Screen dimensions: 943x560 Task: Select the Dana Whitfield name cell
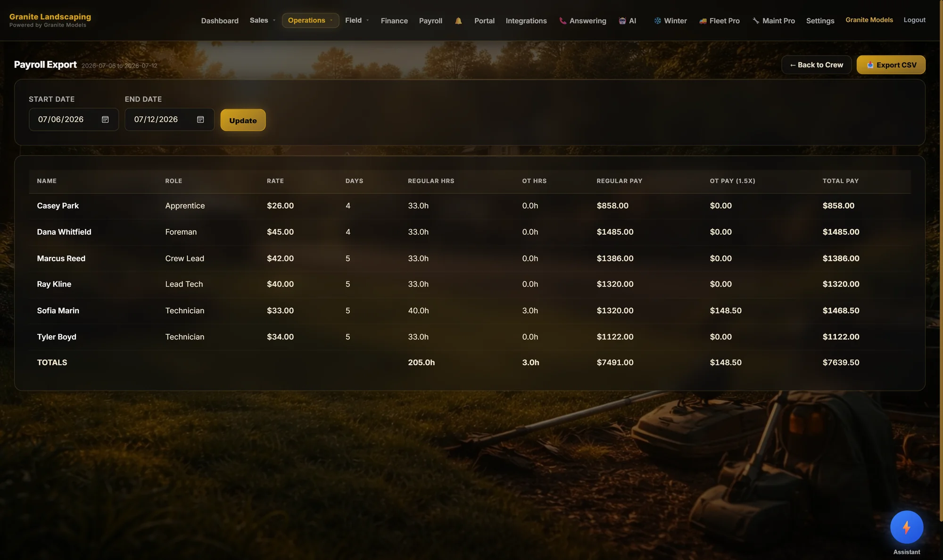(64, 232)
